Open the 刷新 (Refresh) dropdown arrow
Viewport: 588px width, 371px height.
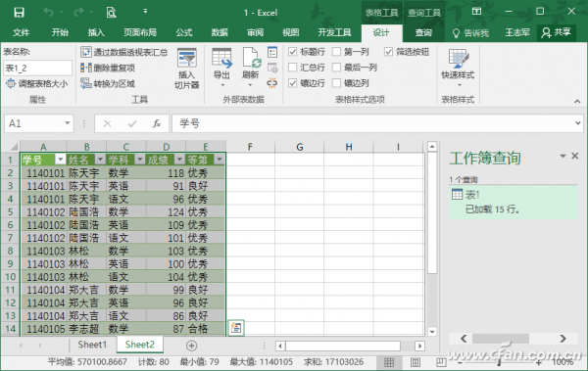pos(250,85)
